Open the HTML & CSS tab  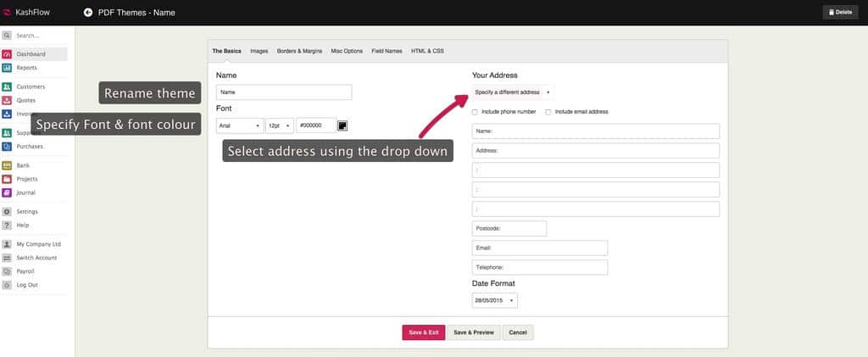427,51
